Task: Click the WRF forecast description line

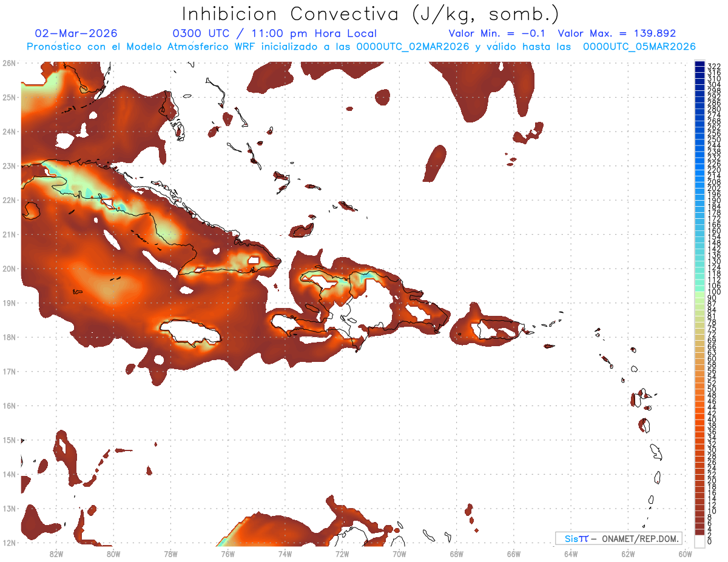Action: (x=361, y=46)
